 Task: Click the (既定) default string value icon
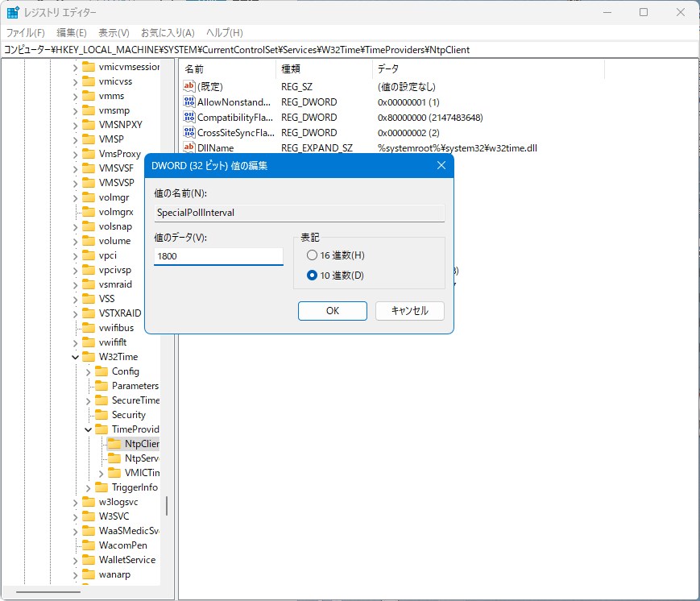click(x=189, y=86)
